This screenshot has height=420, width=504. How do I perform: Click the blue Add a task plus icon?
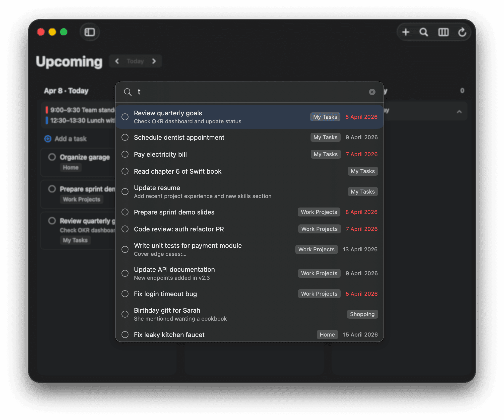pos(48,139)
